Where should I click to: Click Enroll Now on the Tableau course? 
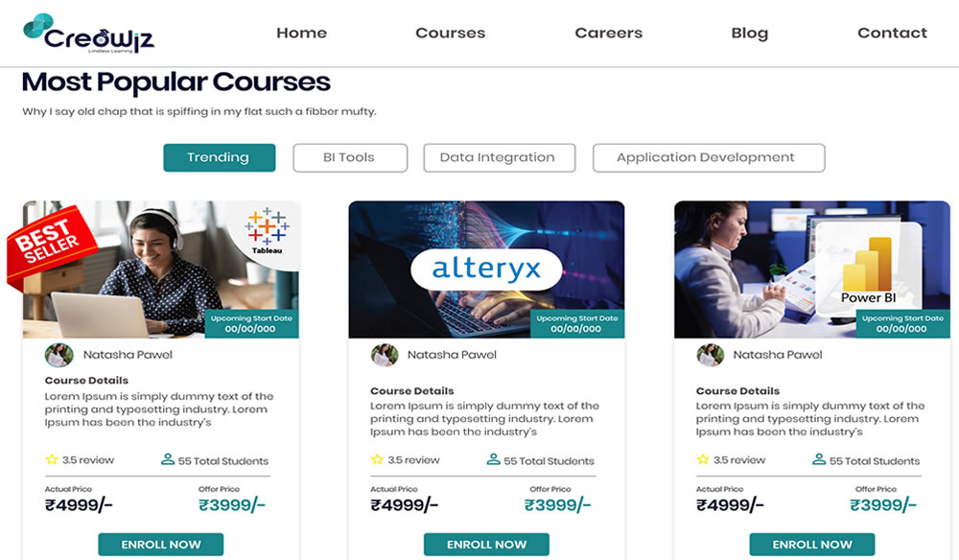coord(161,544)
